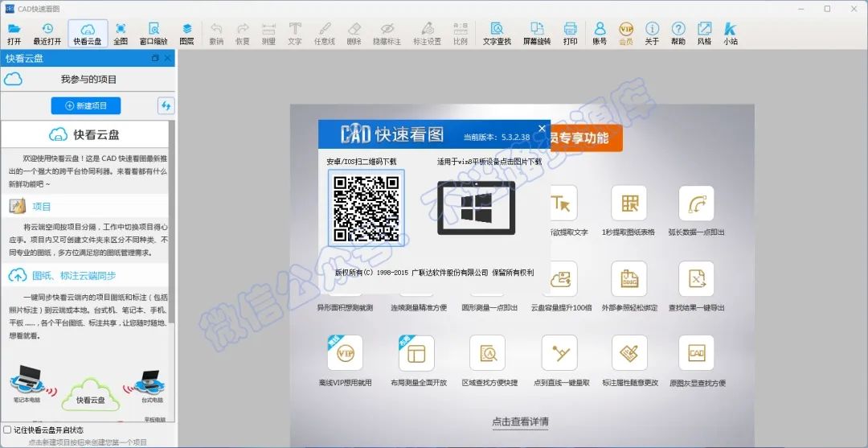Select the 窗口缩放 window zoom tool
This screenshot has width=868, height=448.
(154, 34)
